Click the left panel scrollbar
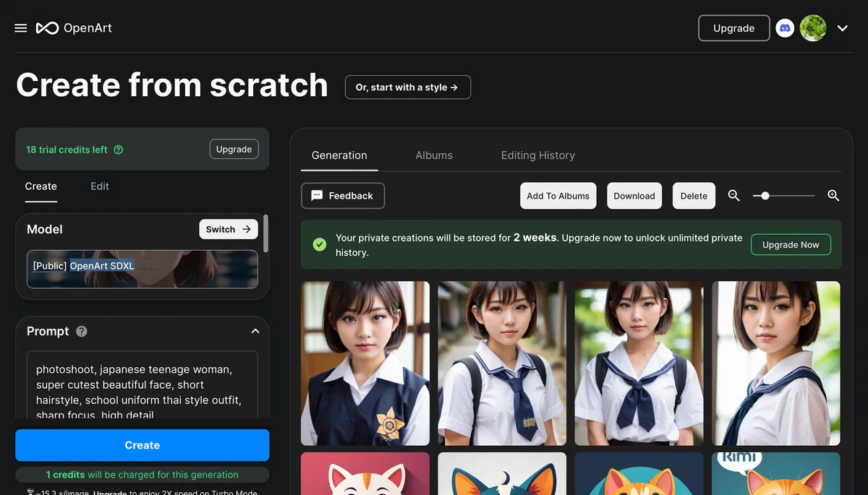The width and height of the screenshot is (868, 495). click(x=266, y=233)
